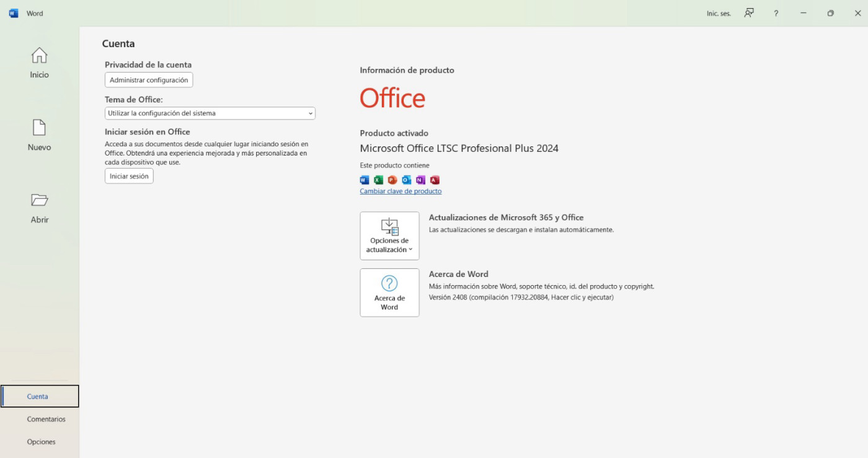Click the OneNote app icon under product contents
This screenshot has width=868, height=458.
421,180
